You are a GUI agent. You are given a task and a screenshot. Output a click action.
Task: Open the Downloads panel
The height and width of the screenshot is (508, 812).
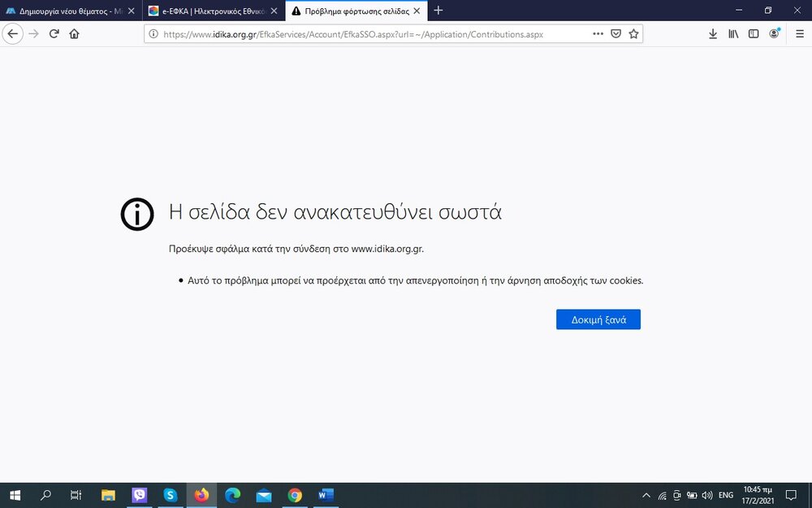tap(713, 34)
